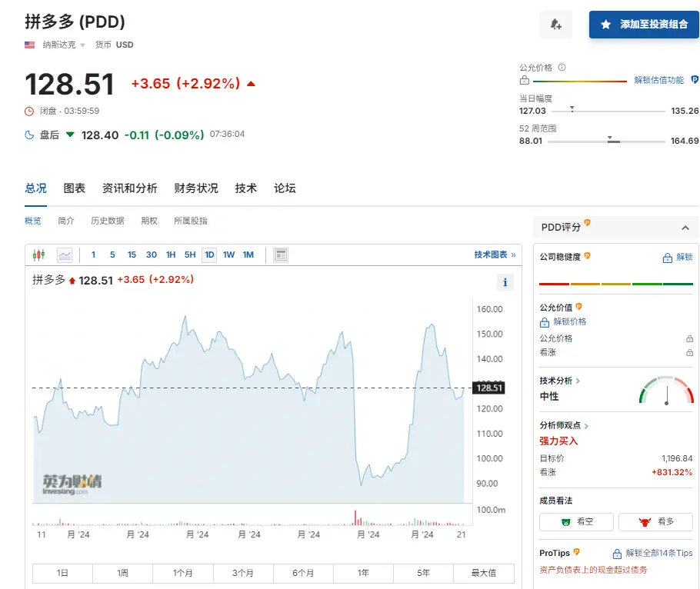
Task: Click the unlock valuation feature link
Action: pos(659,80)
